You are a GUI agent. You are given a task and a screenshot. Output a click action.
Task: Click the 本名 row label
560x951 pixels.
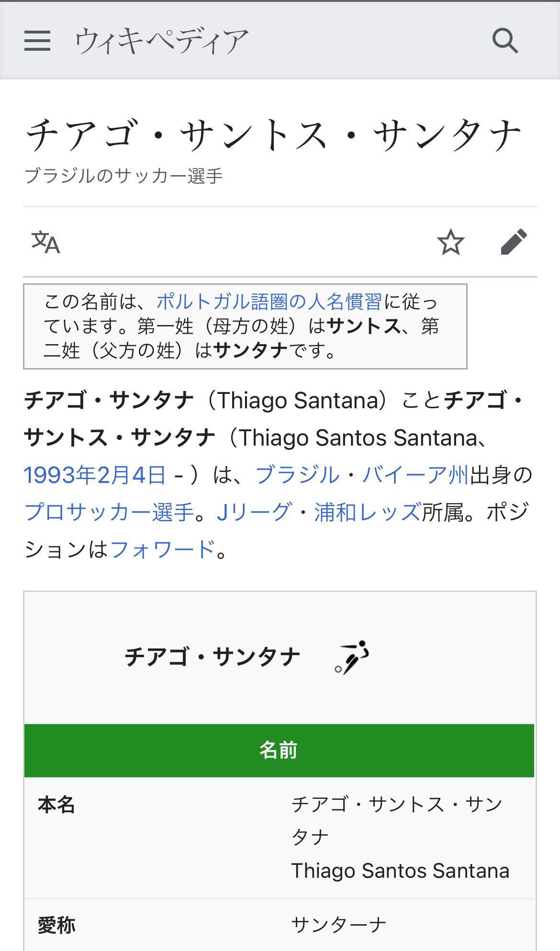(56, 805)
